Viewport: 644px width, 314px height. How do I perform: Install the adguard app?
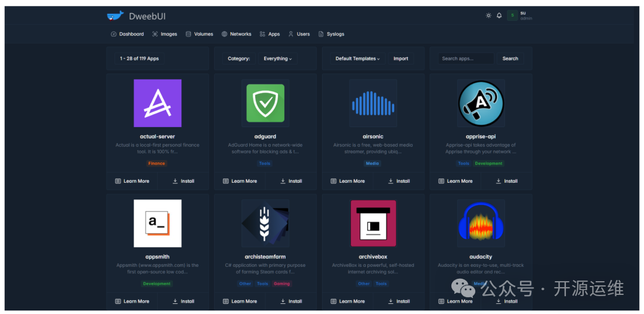(x=291, y=181)
